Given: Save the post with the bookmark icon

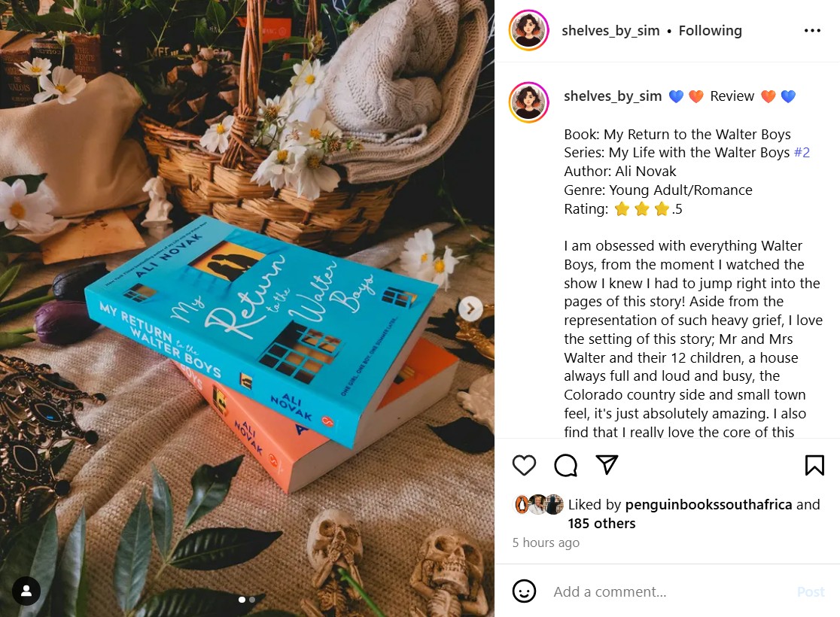Looking at the screenshot, I should point(814,465).
